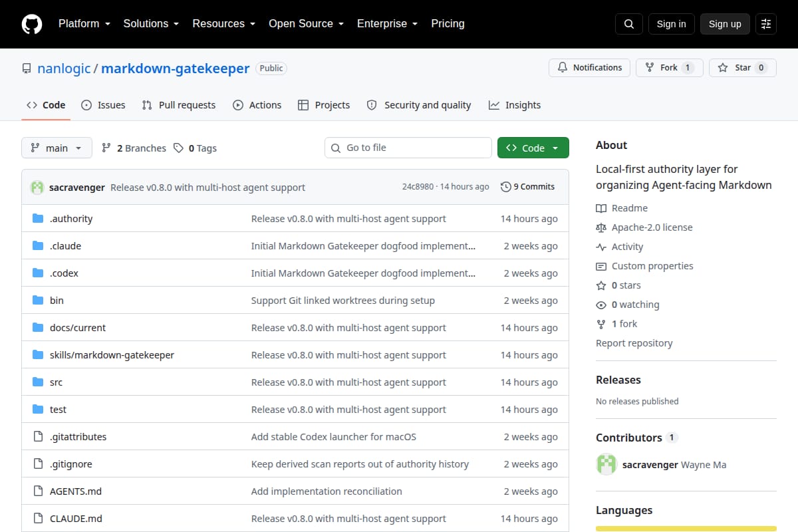Screen dimensions: 798x532
Task: Click the bin folder icon
Action: 38,301
